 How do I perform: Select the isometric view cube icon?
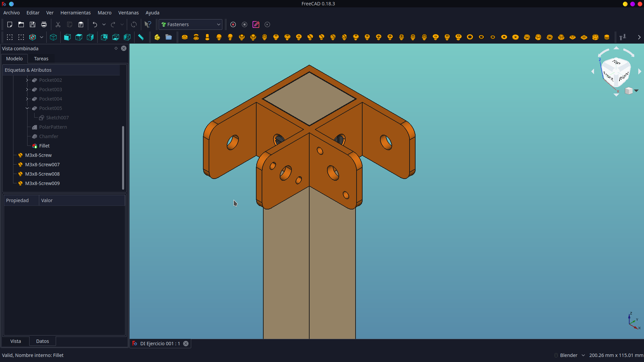click(x=53, y=37)
